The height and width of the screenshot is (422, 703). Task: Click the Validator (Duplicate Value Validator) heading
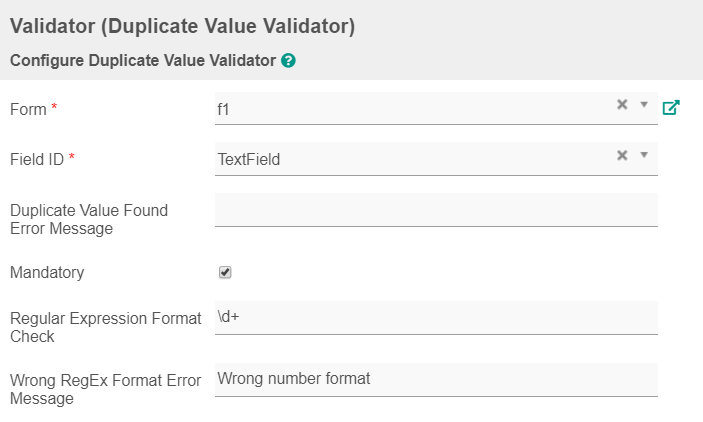point(182,26)
